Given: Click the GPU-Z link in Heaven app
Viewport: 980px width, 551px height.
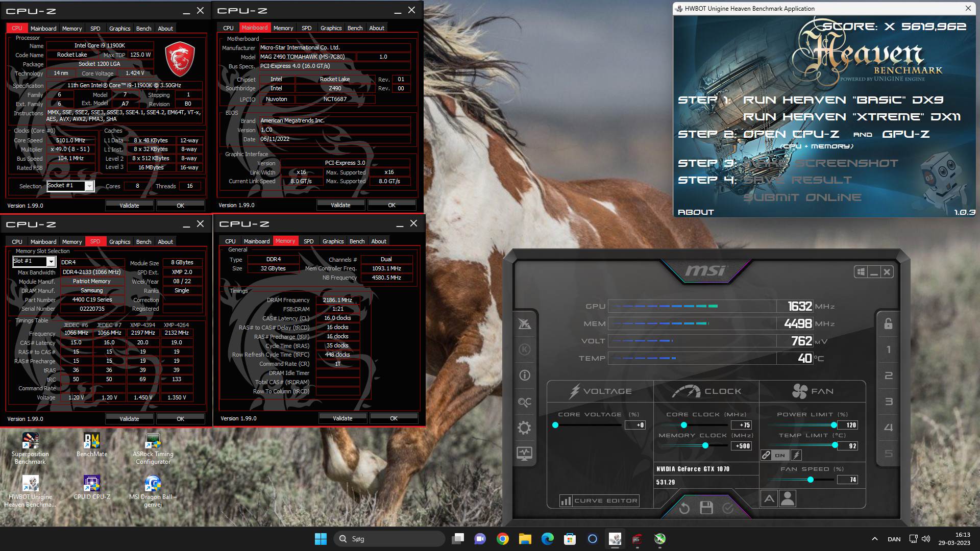Looking at the screenshot, I should pos(905,134).
